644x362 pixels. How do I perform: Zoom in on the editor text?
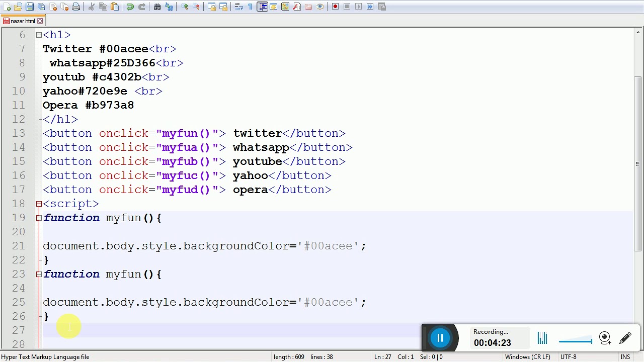(185, 7)
